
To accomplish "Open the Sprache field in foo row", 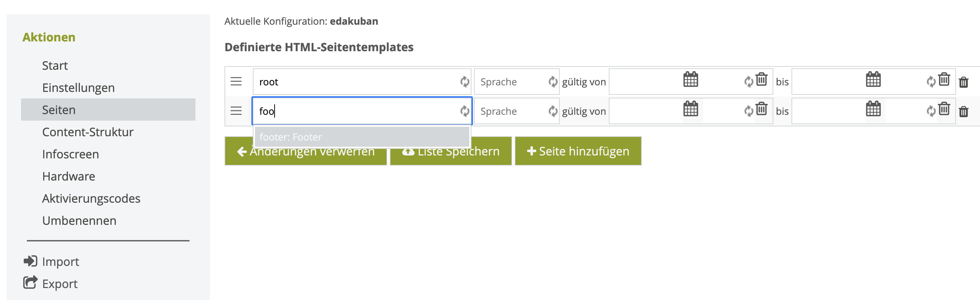I will (511, 112).
